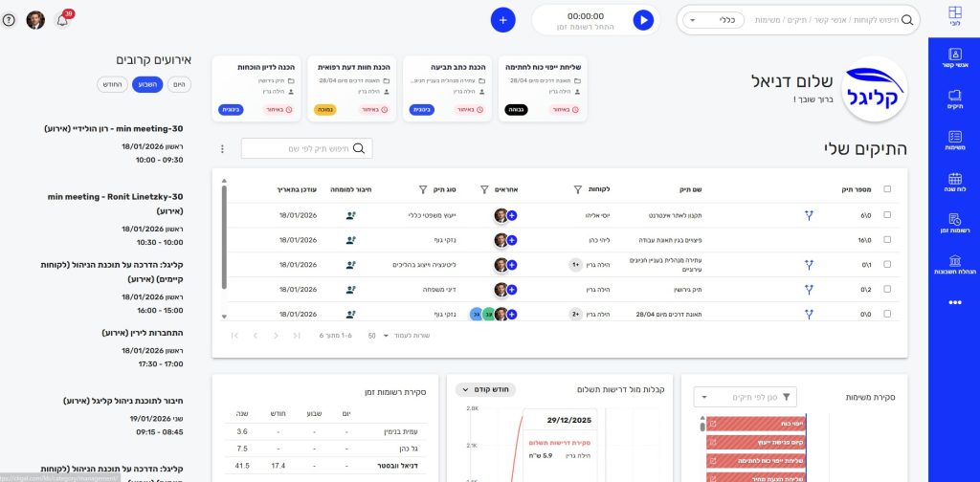Open the calendar (לוח שנה) sidebar icon
Viewport: 980px width, 482px height.
pos(953,183)
